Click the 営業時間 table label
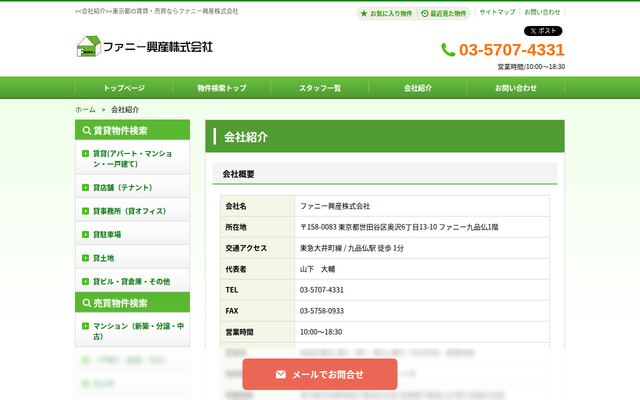The image size is (640, 400). (239, 332)
